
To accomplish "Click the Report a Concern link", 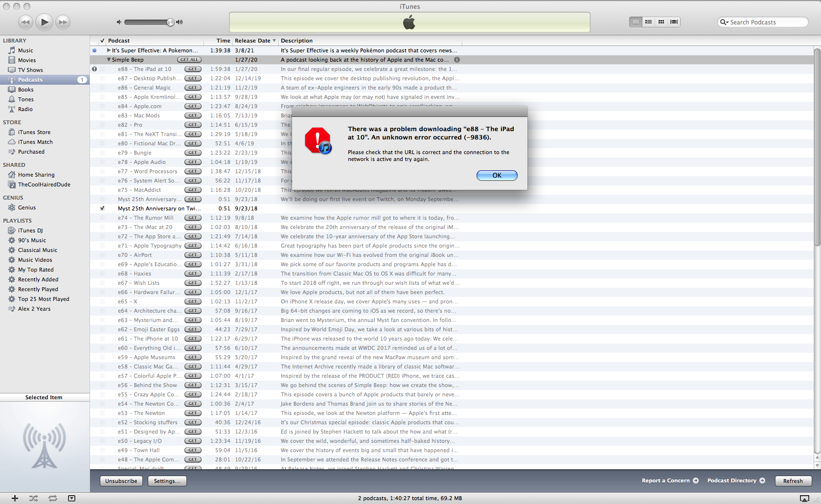I will pyautogui.click(x=670, y=481).
